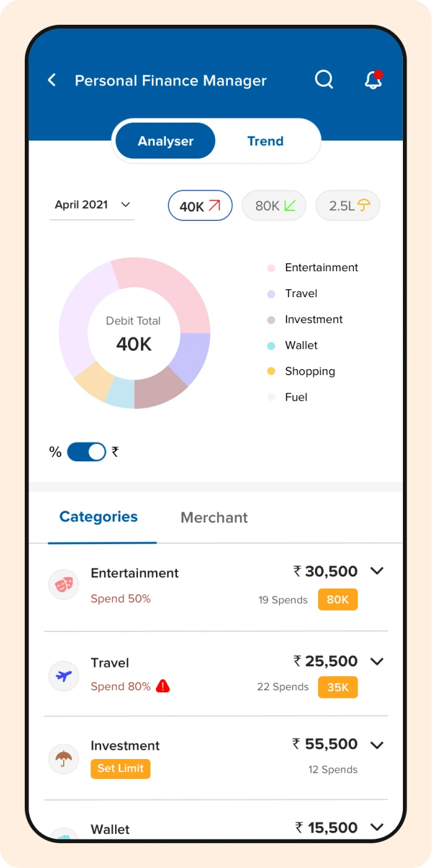Select the 40K debit filter chip

200,206
